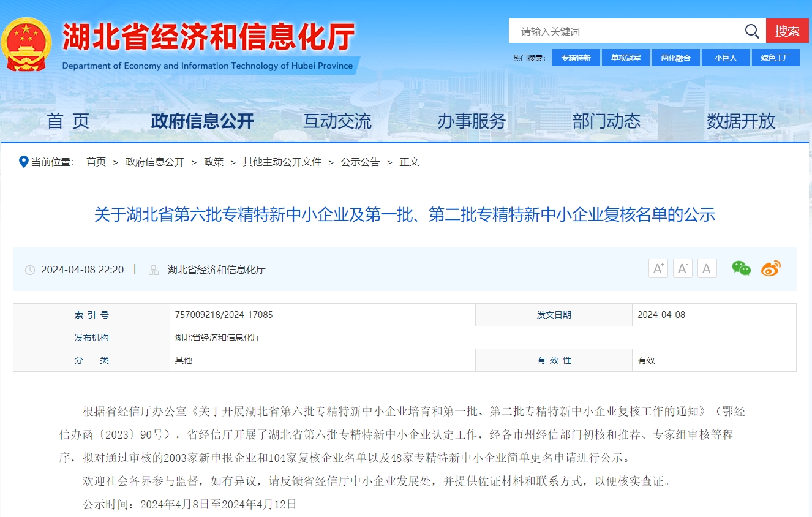Open the 首页 navigation menu
Screen dimensions: 812x517
(68, 121)
